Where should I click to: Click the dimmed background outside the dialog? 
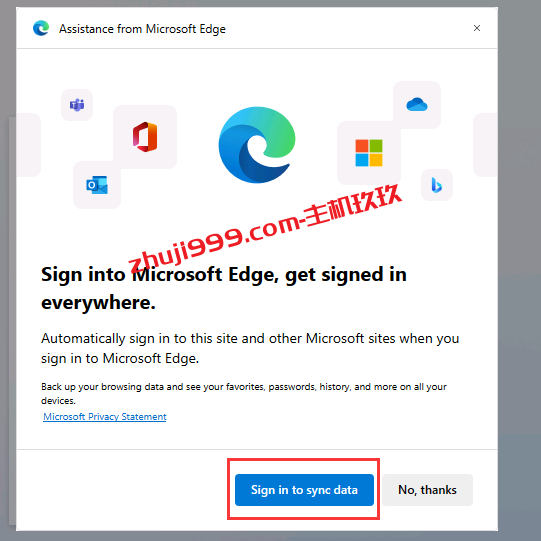click(x=519, y=270)
